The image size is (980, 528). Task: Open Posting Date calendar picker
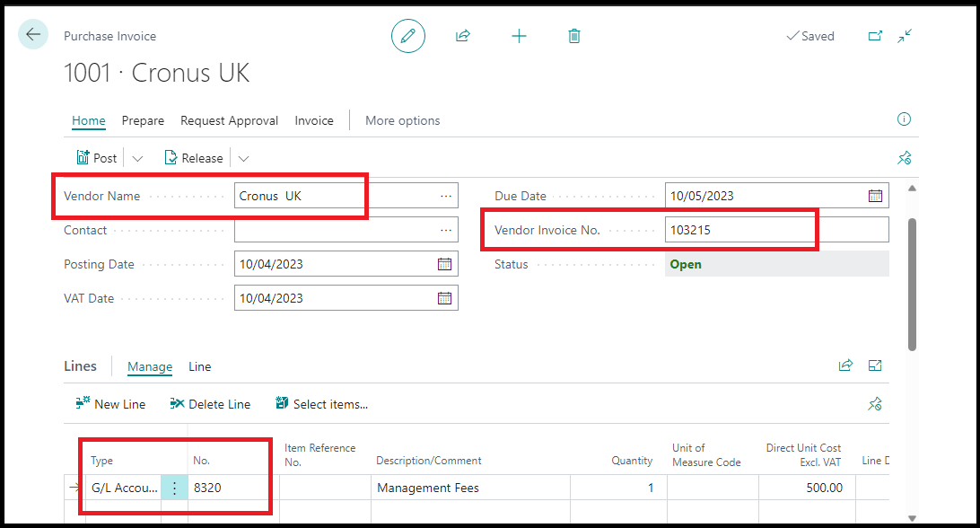(x=444, y=264)
